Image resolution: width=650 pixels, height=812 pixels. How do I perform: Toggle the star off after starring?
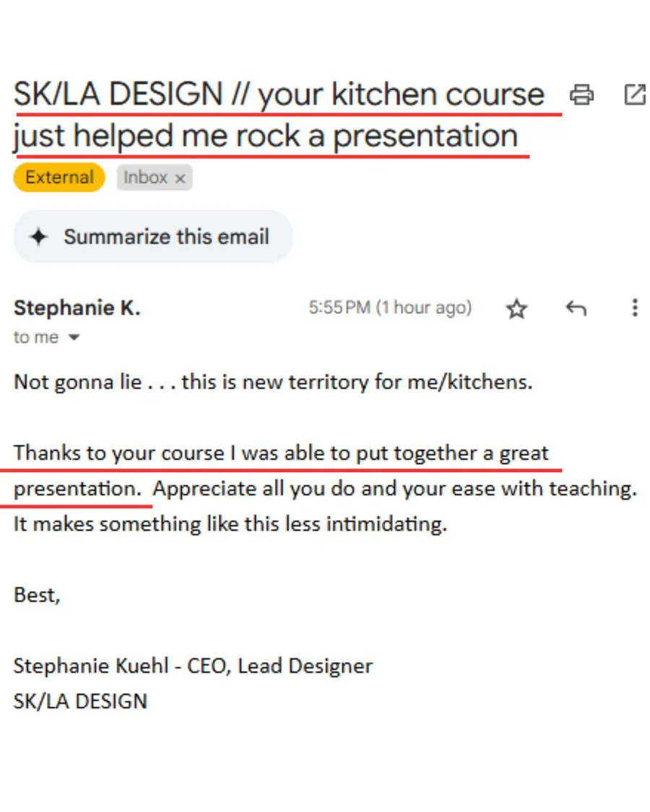[517, 308]
